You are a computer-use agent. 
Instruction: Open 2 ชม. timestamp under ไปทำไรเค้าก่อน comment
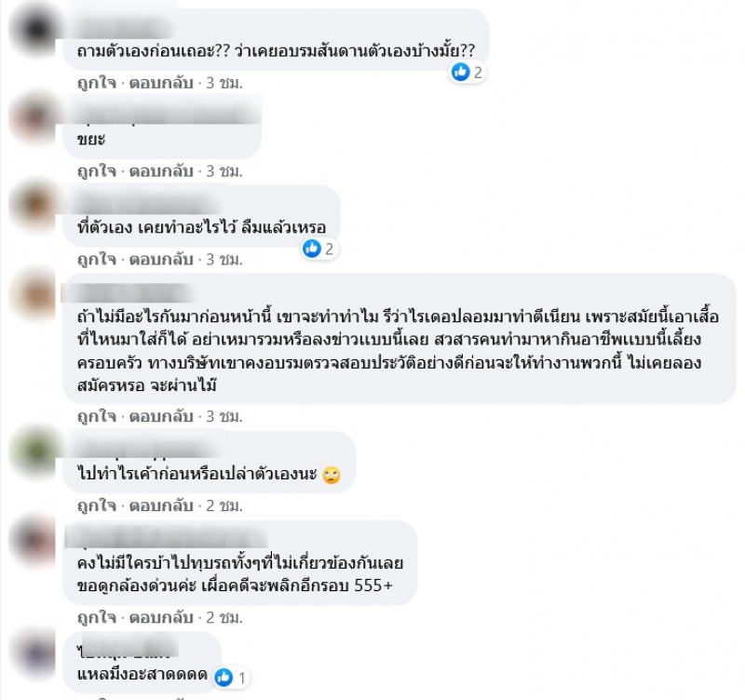pos(224,505)
